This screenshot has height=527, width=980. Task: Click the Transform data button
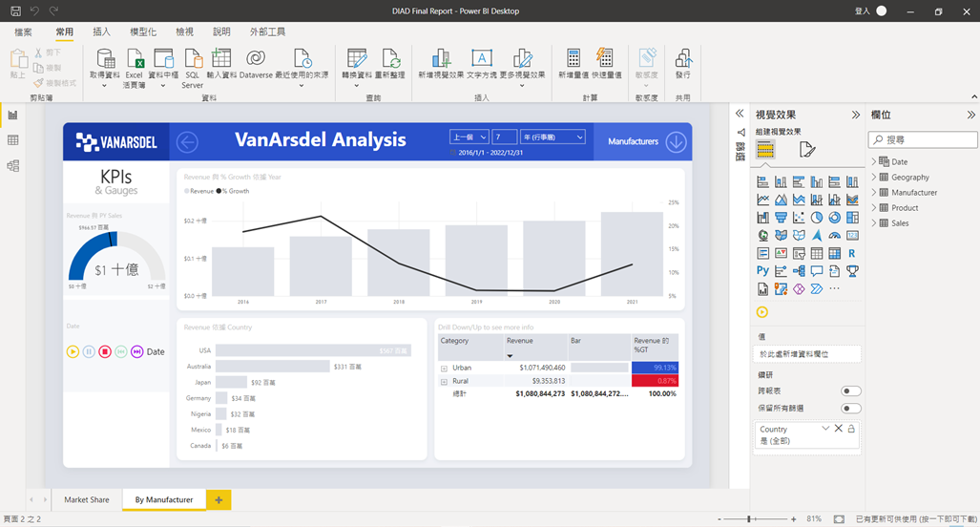pyautogui.click(x=356, y=68)
